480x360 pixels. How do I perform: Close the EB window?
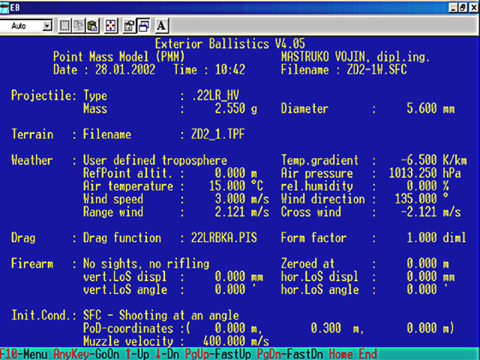474,7
